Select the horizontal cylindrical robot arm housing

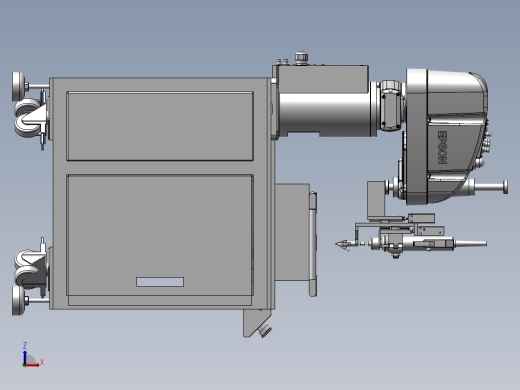[324, 114]
